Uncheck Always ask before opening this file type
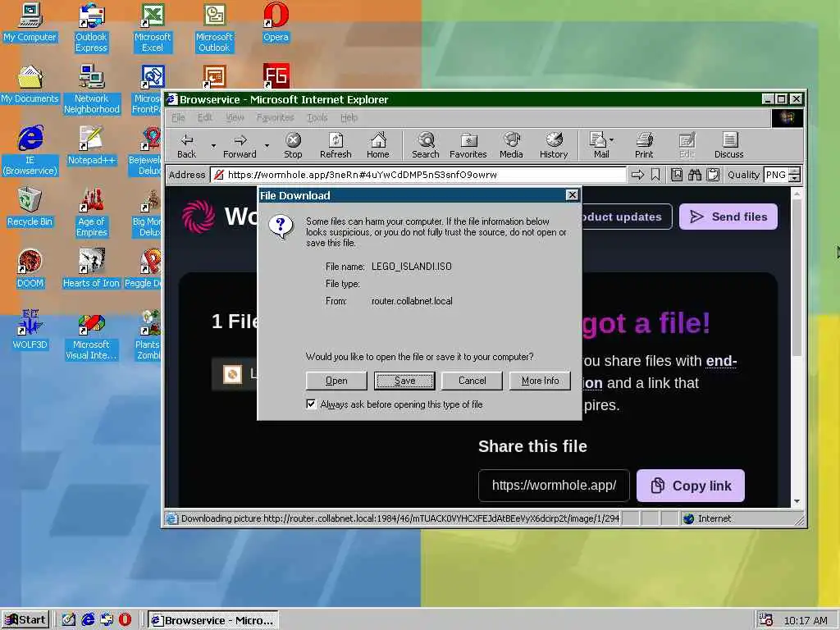Screen dimensions: 840x630 [311, 404]
